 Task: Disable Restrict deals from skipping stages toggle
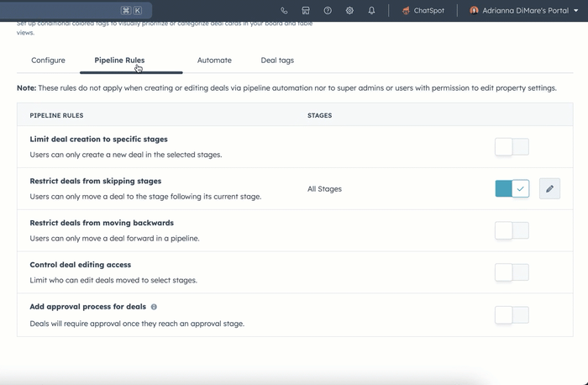(512, 188)
